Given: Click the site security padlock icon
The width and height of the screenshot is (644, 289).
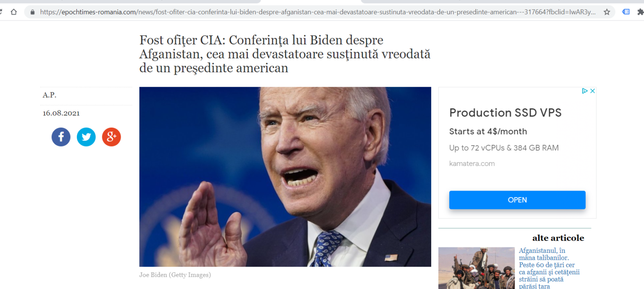Looking at the screenshot, I should pyautogui.click(x=33, y=12).
